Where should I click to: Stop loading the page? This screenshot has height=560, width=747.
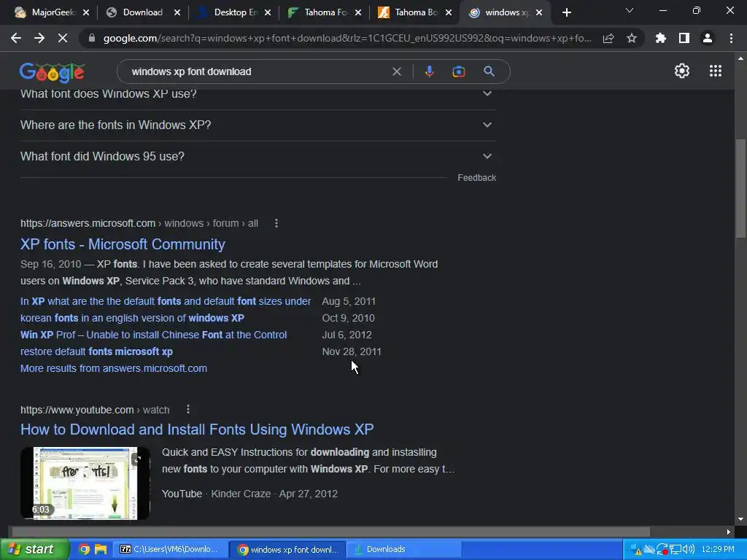click(x=63, y=38)
